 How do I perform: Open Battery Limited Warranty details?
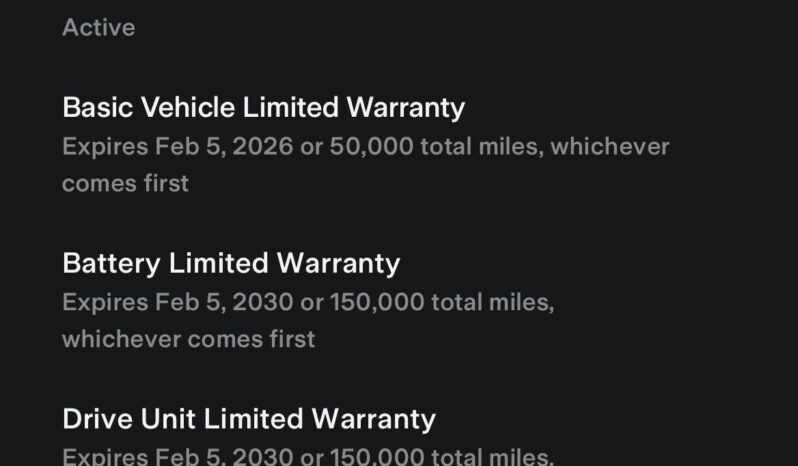click(x=231, y=264)
